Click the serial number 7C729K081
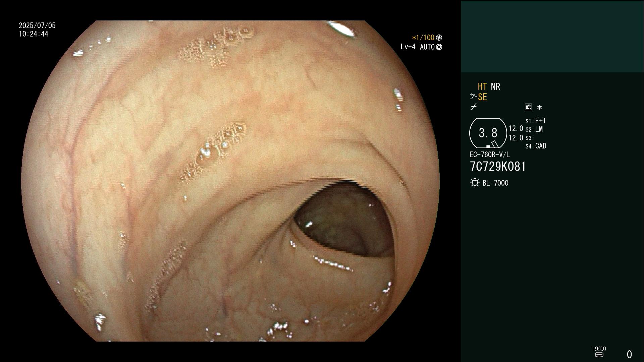The width and height of the screenshot is (644, 362). 498,167
